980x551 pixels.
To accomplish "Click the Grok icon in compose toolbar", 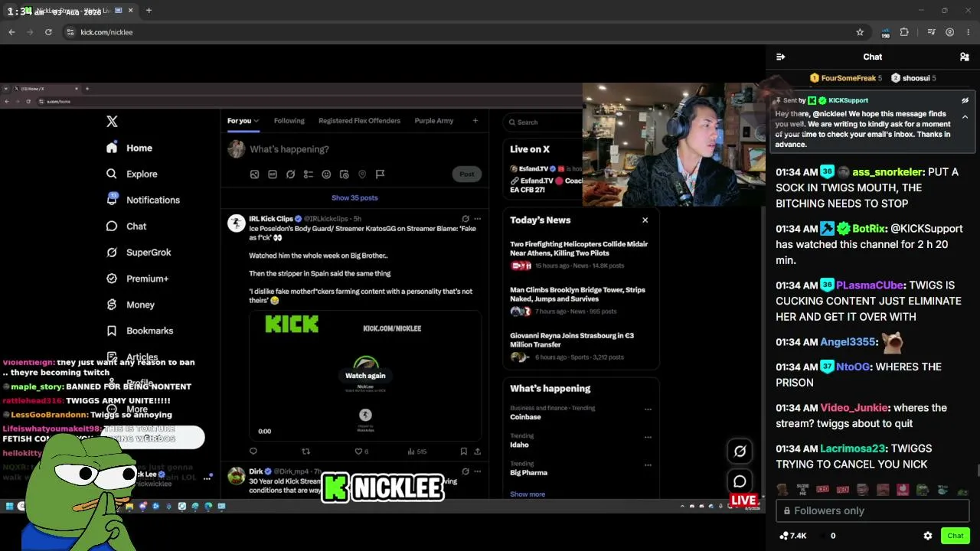I will click(x=290, y=174).
